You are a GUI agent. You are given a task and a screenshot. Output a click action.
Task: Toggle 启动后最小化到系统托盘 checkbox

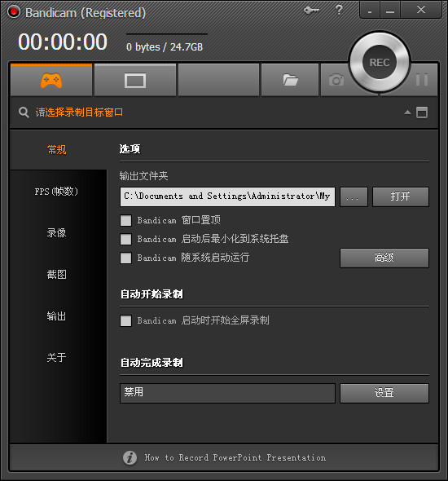[125, 239]
